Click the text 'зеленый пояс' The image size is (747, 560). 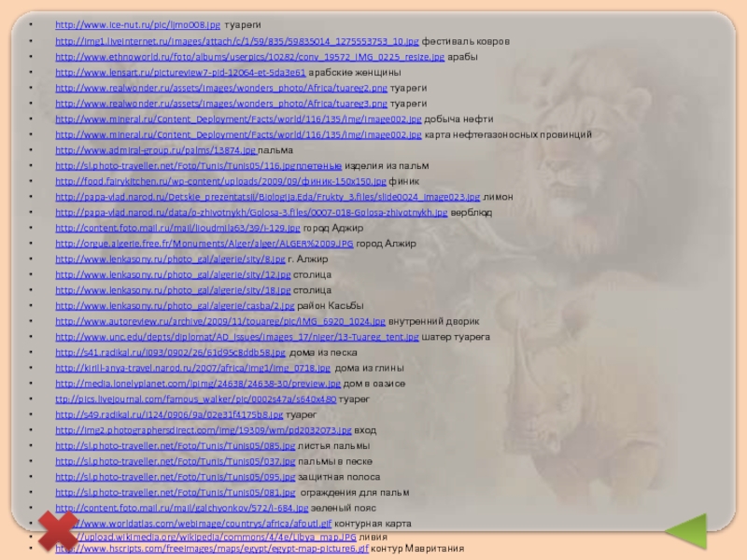pyautogui.click(x=343, y=508)
